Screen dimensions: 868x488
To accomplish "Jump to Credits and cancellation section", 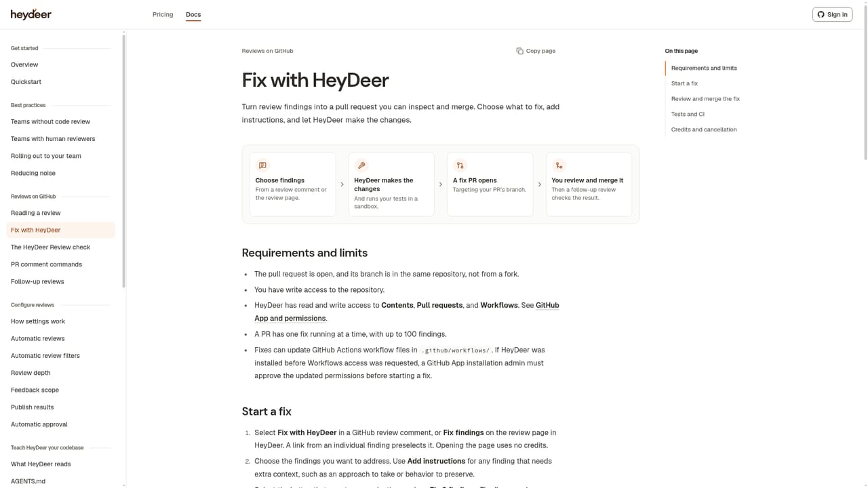I will point(704,129).
